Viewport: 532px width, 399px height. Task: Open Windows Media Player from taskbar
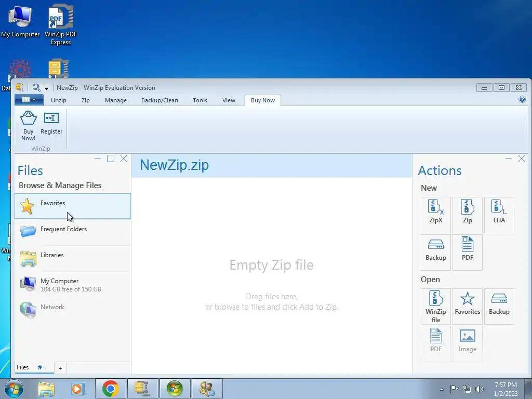click(x=77, y=389)
